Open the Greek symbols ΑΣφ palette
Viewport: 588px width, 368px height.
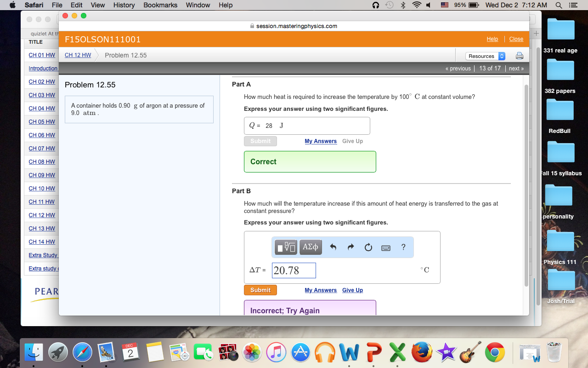(x=311, y=247)
